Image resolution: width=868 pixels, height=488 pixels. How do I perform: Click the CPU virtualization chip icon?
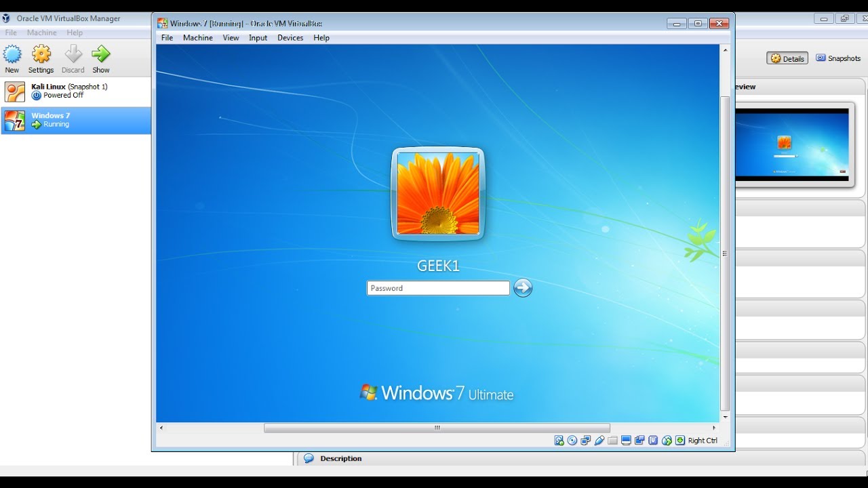653,441
